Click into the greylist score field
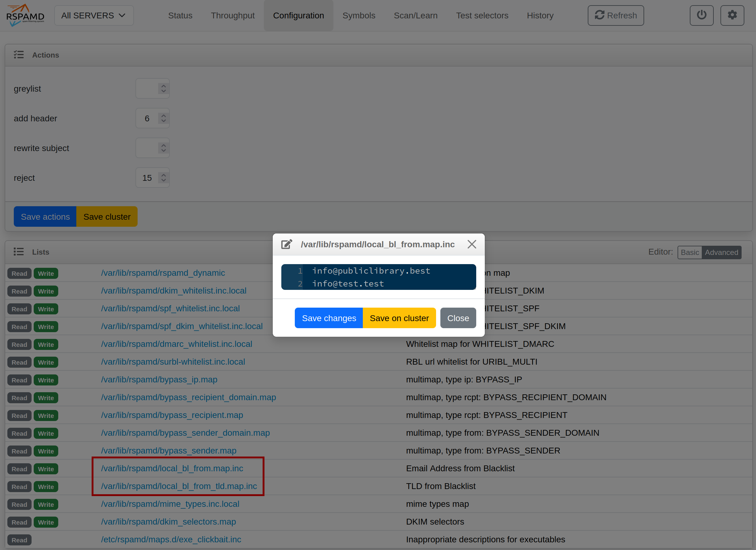The width and height of the screenshot is (756, 550). coord(147,89)
